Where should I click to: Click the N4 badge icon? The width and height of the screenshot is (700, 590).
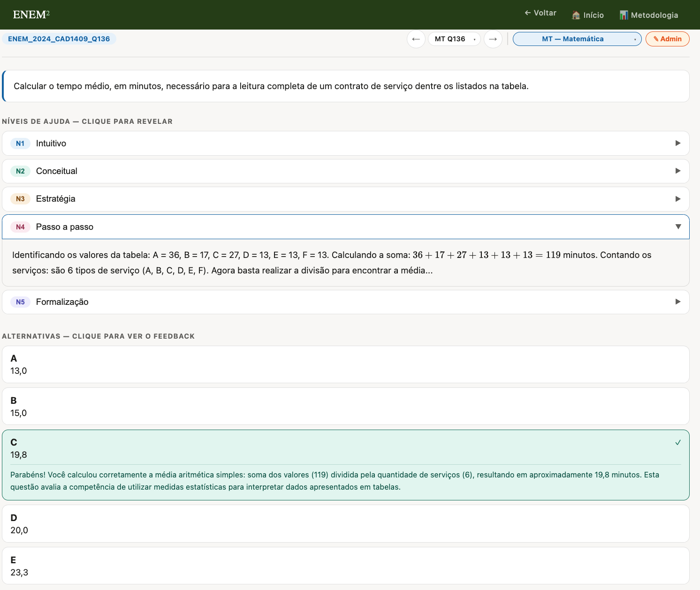(x=20, y=227)
